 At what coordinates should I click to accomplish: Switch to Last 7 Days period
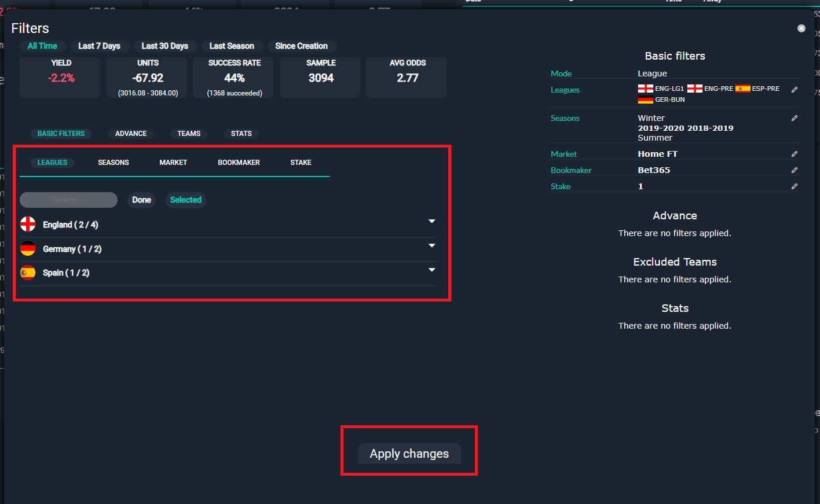pos(99,46)
